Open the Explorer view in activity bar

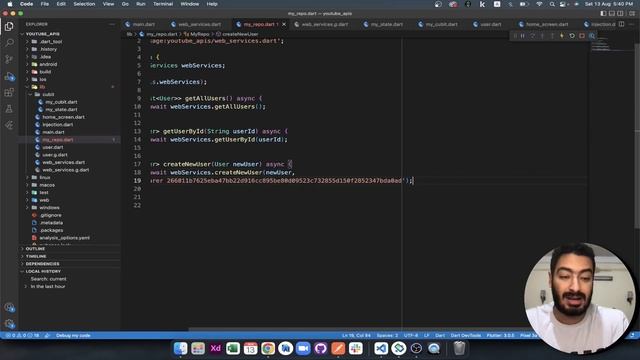[9, 27]
